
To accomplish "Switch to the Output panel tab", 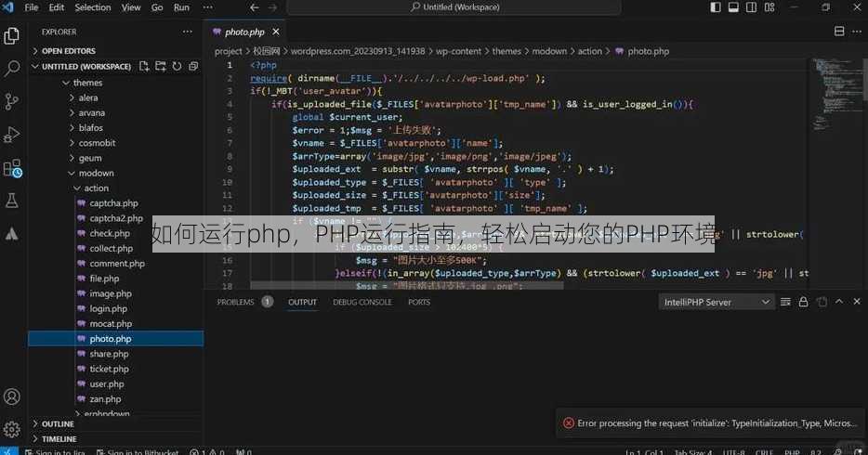I will [x=302, y=302].
